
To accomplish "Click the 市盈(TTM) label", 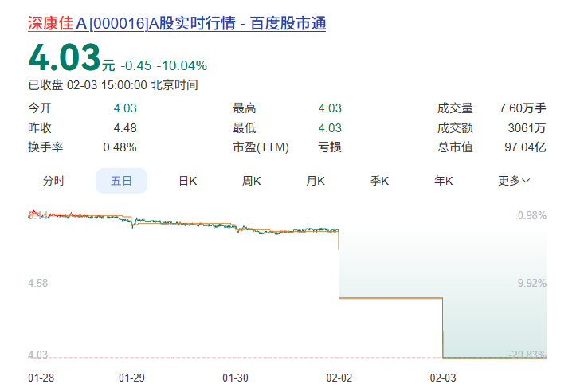I will 261,147.
